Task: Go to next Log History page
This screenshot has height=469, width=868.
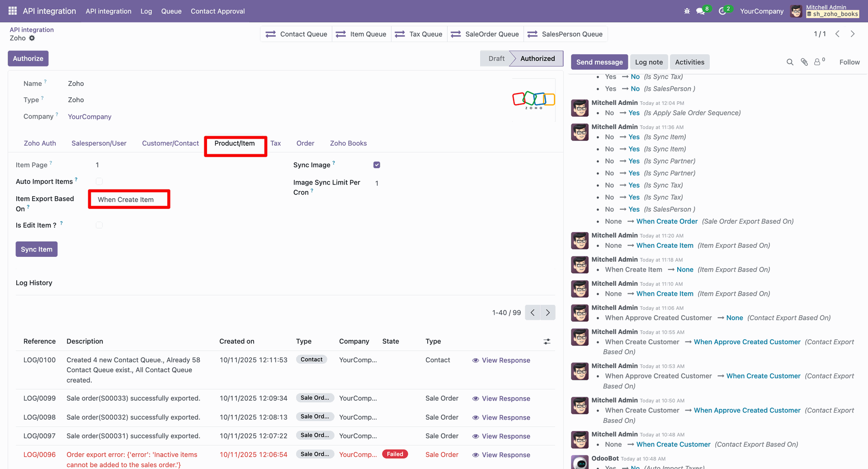Action: pos(548,313)
